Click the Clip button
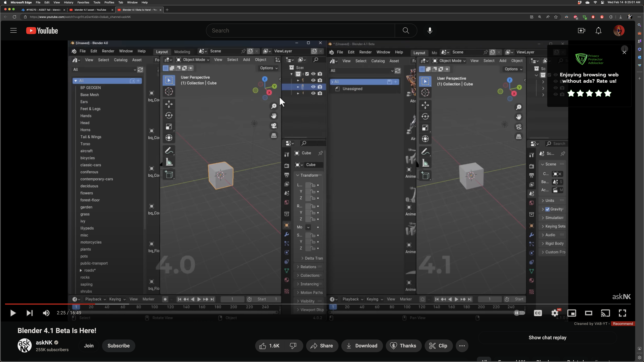Viewport: 644px width, 362px height. coord(439,346)
